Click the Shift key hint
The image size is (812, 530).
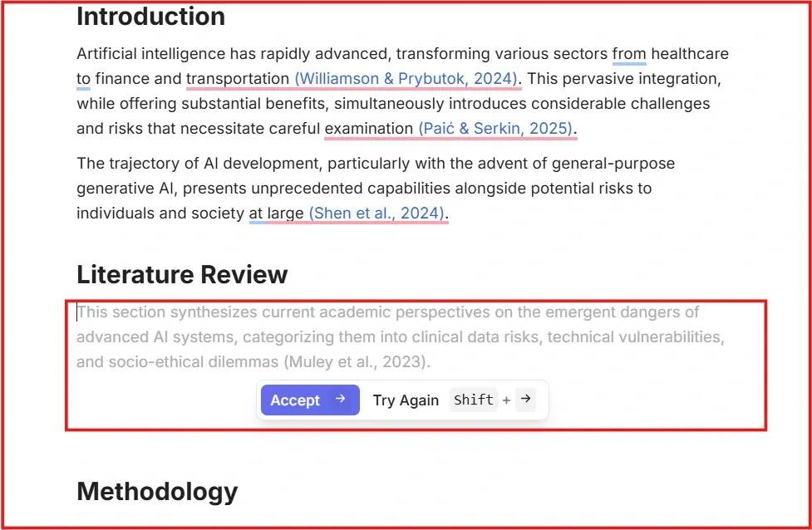coord(474,400)
